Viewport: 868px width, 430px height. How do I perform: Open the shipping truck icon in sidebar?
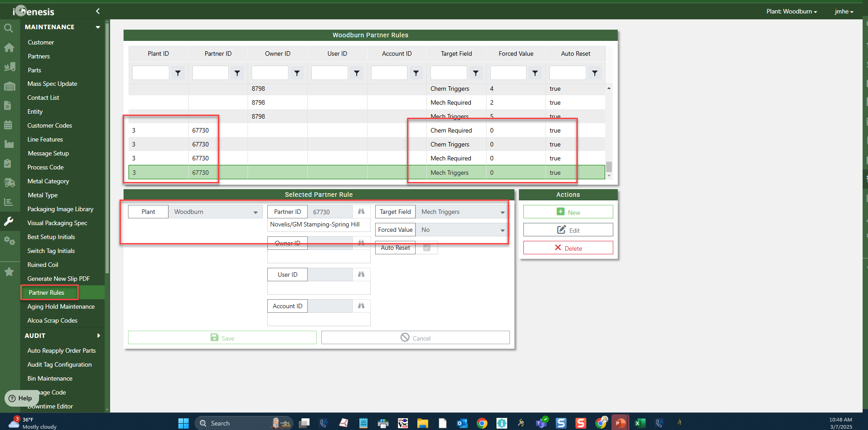pyautogui.click(x=9, y=182)
